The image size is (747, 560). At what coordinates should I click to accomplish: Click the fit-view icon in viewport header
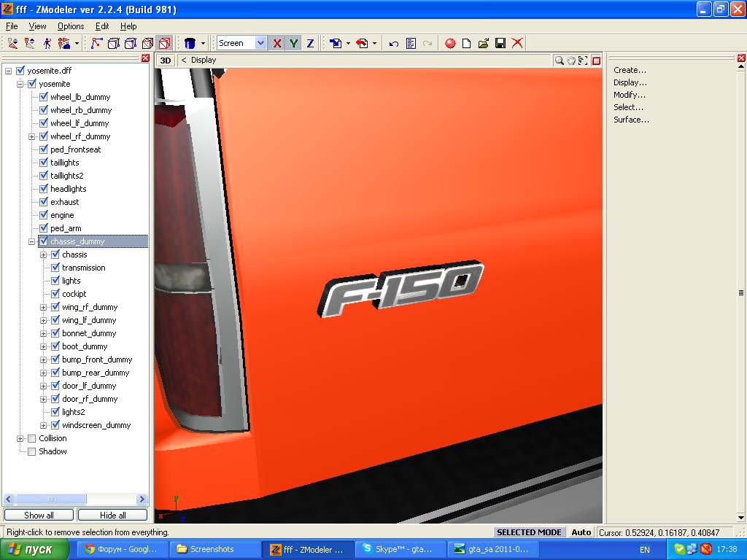(x=583, y=61)
